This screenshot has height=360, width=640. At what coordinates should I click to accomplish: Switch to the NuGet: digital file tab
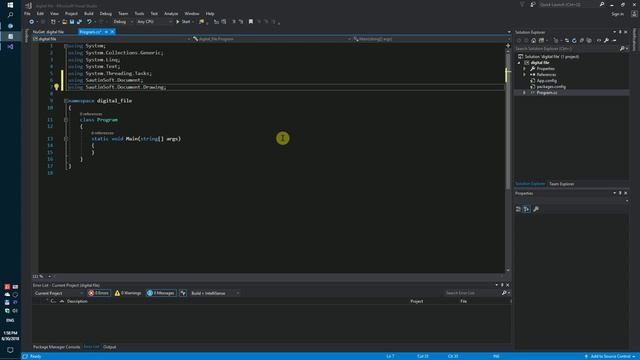pos(49,32)
